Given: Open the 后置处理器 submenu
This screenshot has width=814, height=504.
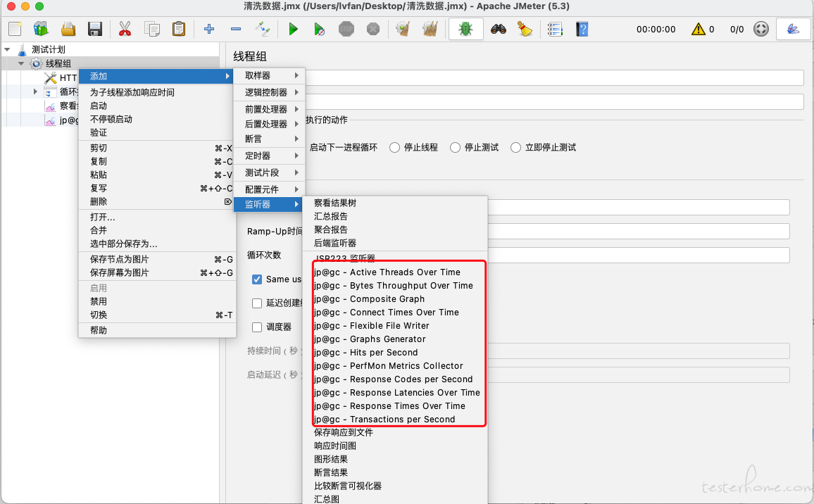Looking at the screenshot, I should (270, 124).
